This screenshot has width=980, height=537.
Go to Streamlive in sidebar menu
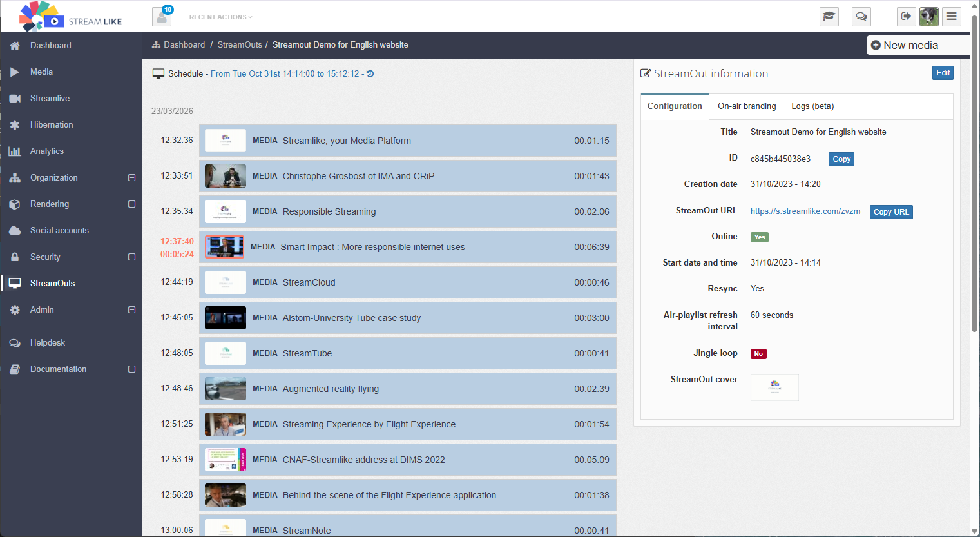point(50,99)
